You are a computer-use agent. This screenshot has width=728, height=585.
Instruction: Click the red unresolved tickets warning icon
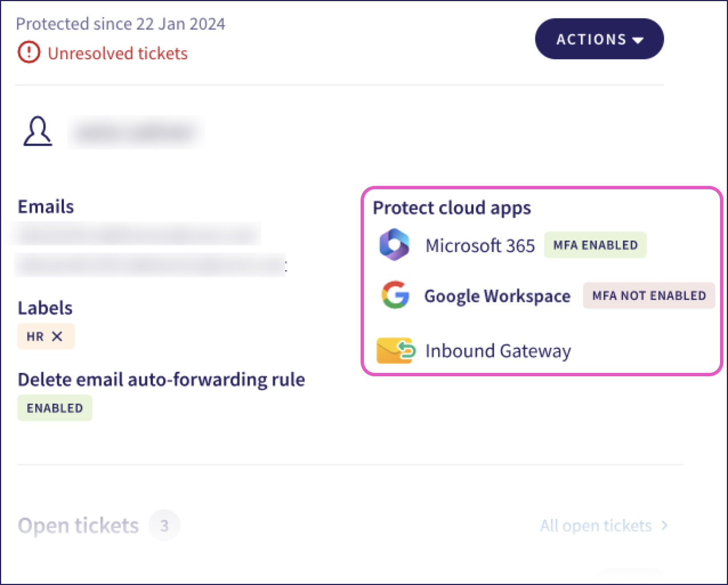coord(29,52)
